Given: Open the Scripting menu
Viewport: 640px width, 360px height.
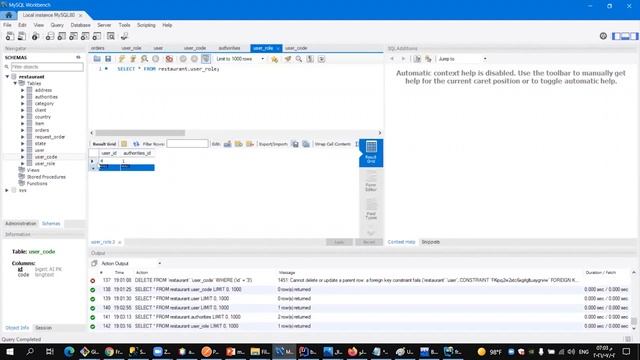Looking at the screenshot, I should click(146, 25).
